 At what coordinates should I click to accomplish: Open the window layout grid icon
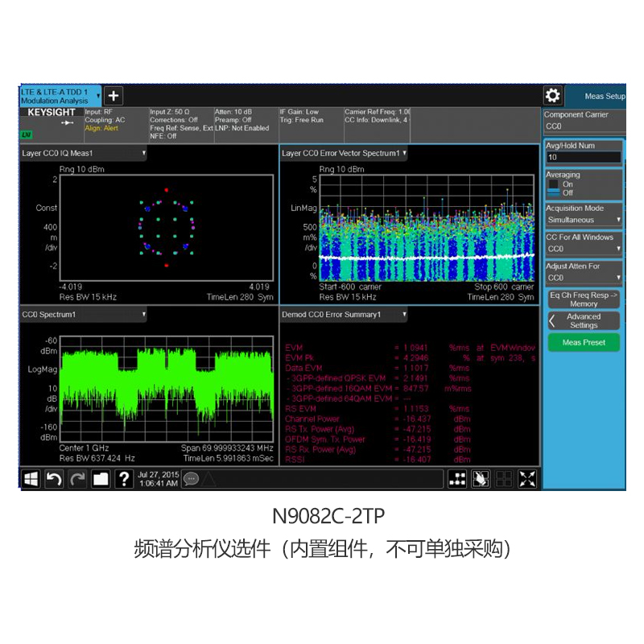click(457, 478)
